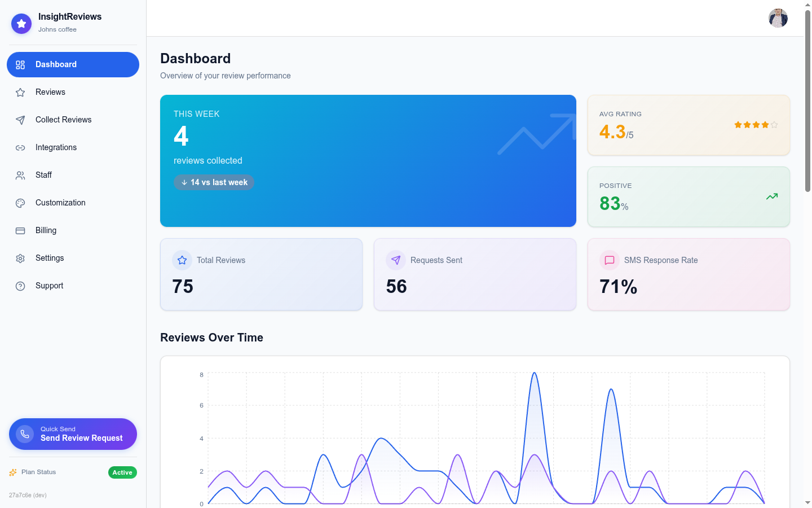This screenshot has width=812, height=508.
Task: Click the SMS Response Rate chat bubble icon
Action: (610, 260)
